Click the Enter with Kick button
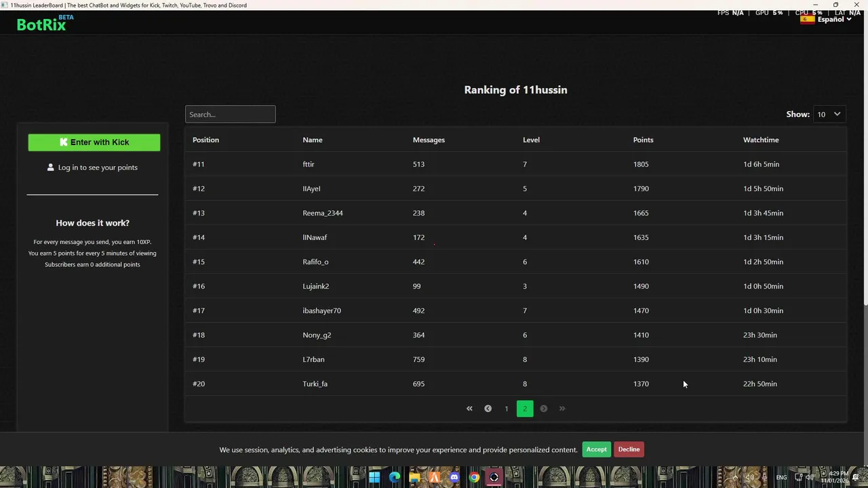The image size is (868, 488). tap(94, 142)
